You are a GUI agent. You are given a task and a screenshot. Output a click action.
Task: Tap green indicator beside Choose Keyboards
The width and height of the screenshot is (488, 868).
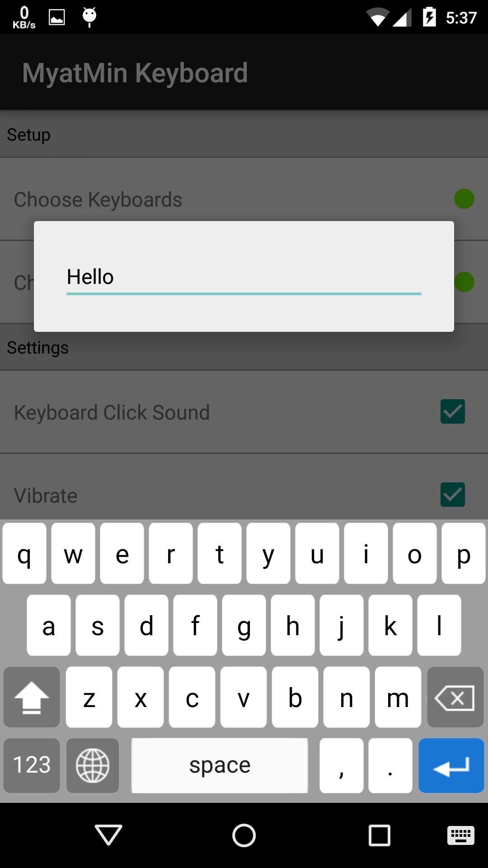coord(464,199)
